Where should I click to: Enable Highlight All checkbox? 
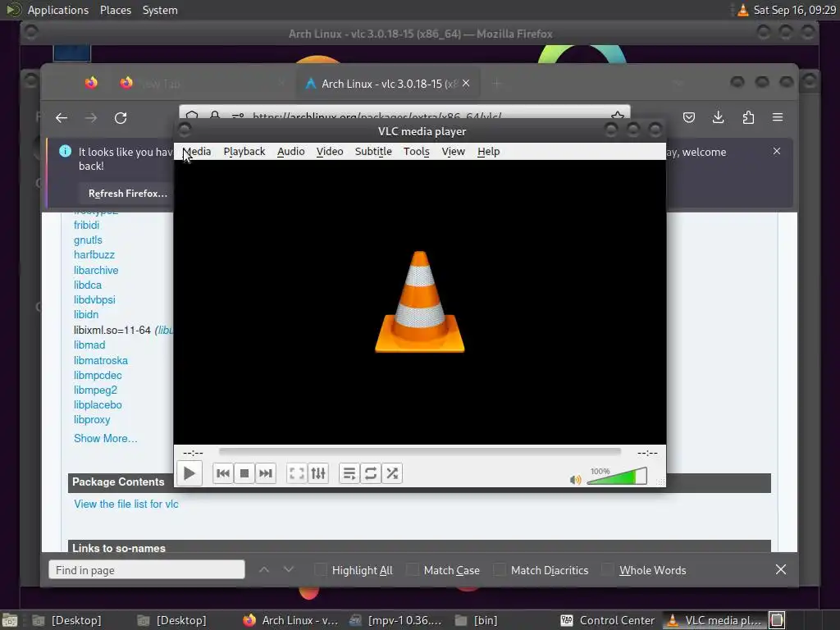tap(321, 569)
